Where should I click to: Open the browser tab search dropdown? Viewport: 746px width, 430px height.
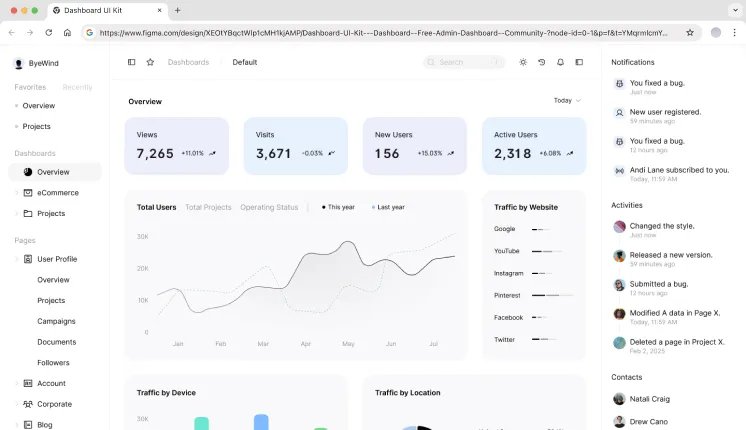pos(736,10)
